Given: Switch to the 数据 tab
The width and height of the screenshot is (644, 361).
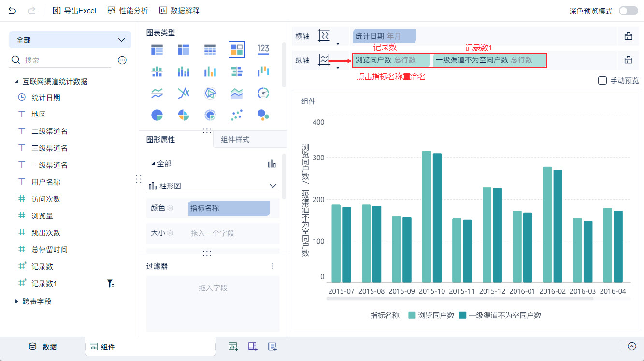Looking at the screenshot, I should pos(43,347).
